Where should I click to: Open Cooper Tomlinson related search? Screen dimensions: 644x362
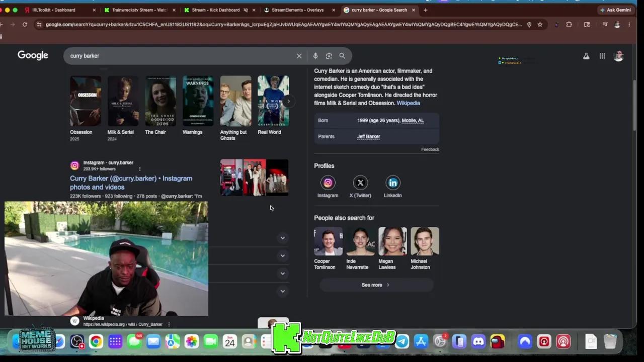328,249
